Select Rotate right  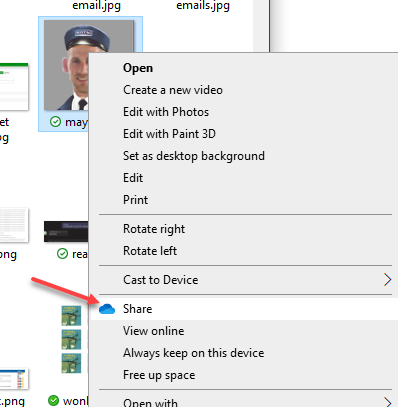(x=154, y=229)
